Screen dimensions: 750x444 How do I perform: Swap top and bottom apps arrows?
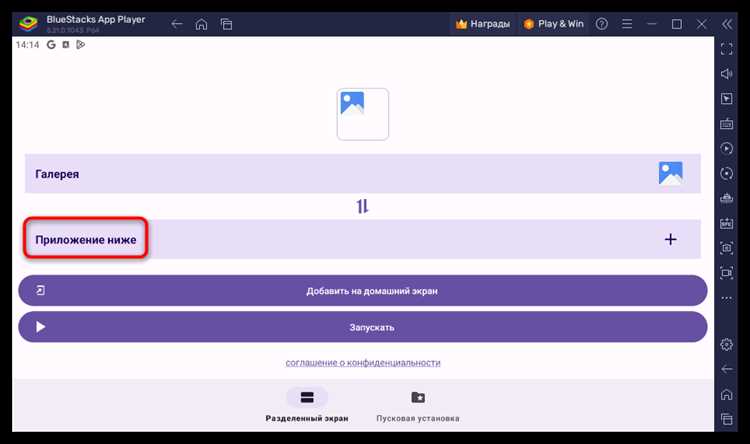pyautogui.click(x=363, y=206)
